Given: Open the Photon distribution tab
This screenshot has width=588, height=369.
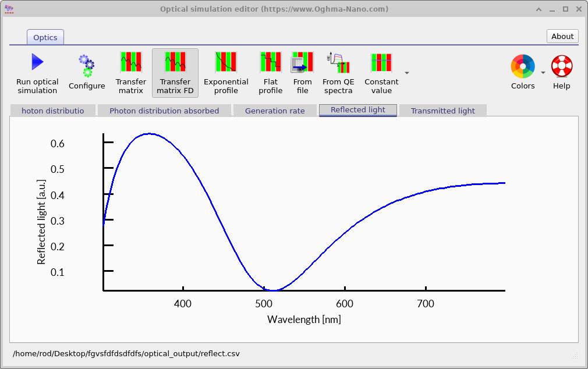Looking at the screenshot, I should (x=52, y=111).
